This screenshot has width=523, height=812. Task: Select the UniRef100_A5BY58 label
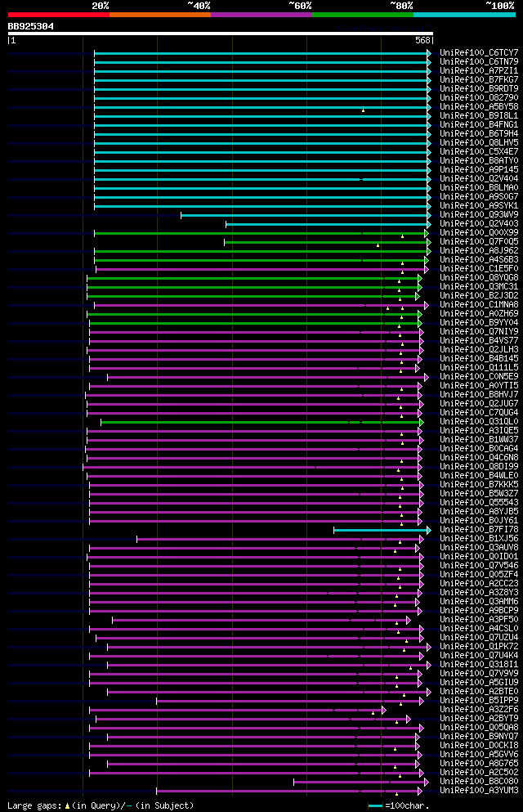pyautogui.click(x=479, y=106)
